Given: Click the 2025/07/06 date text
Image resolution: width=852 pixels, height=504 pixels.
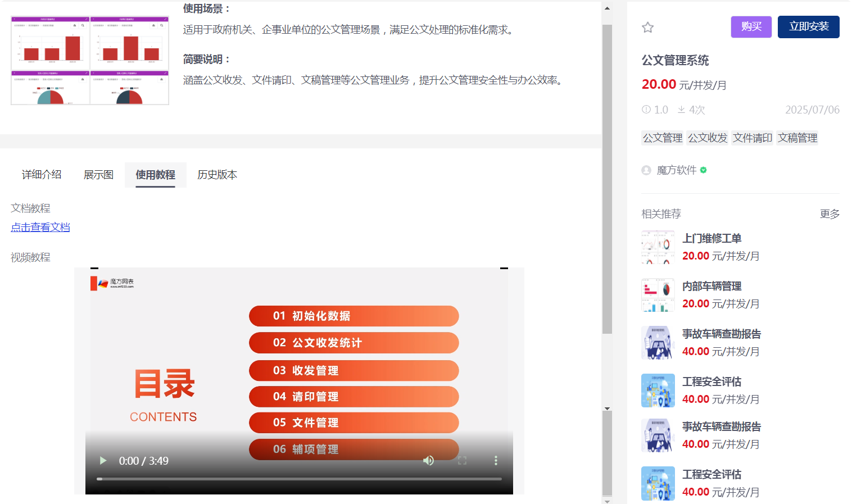Looking at the screenshot, I should pos(812,110).
